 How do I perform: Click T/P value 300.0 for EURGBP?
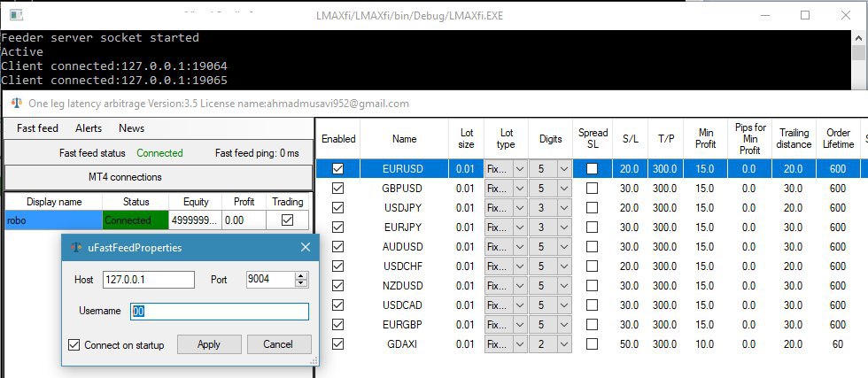(665, 324)
